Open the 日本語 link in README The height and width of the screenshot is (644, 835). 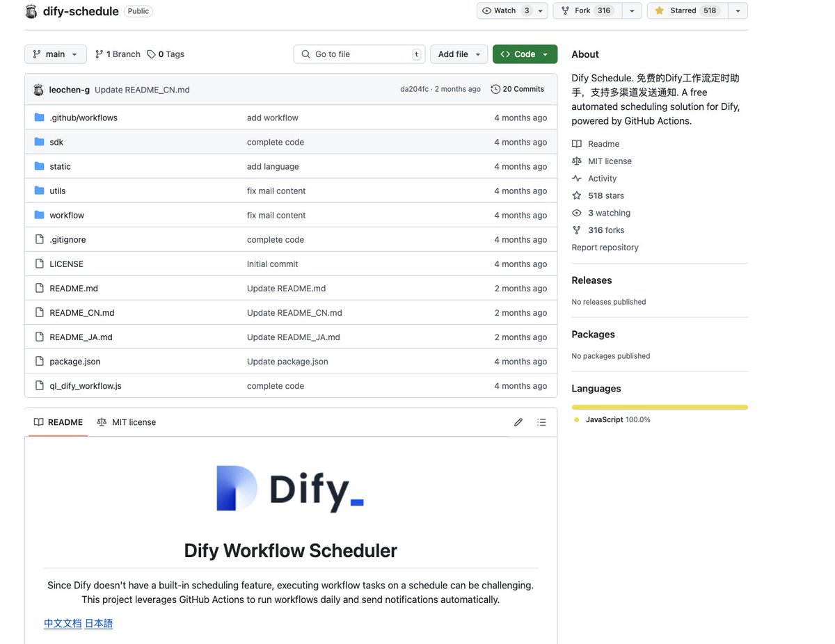[99, 623]
